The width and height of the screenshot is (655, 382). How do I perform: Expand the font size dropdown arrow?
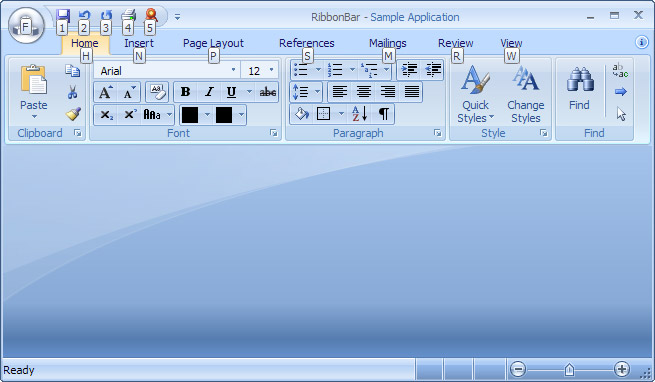coord(272,70)
